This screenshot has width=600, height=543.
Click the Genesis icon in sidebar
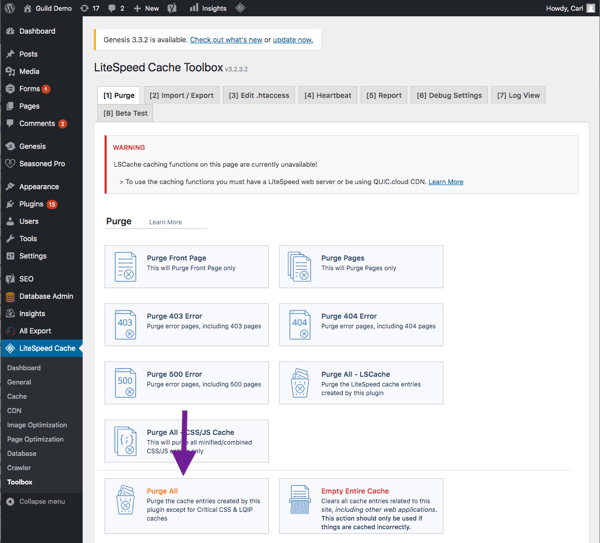10,146
